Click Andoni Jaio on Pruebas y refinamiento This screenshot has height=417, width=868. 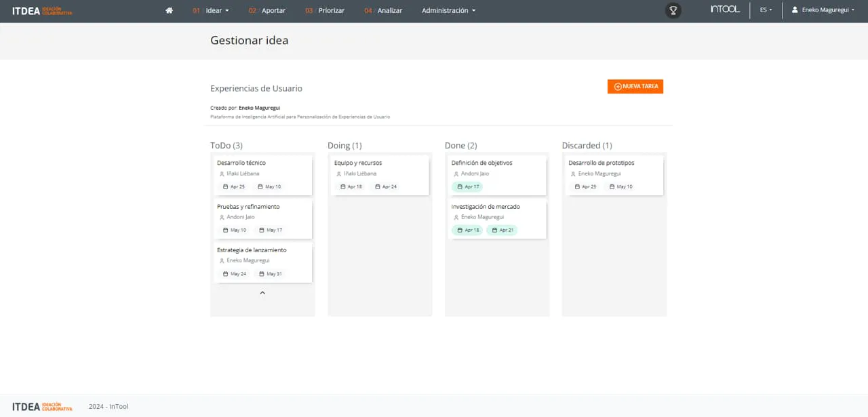point(241,217)
